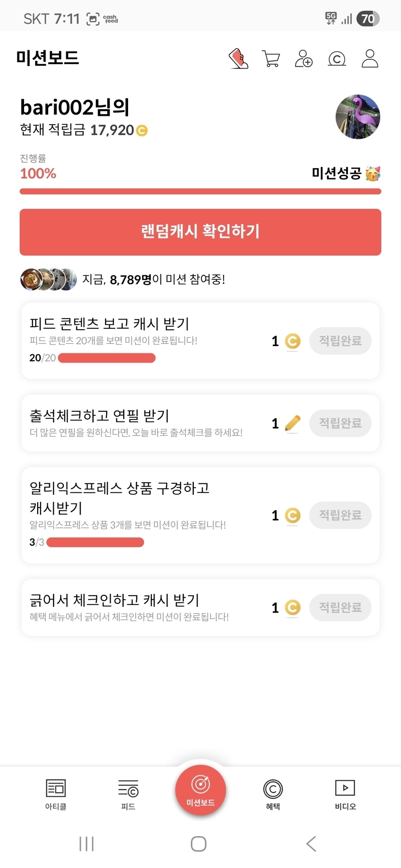Tap the flamingo profile picture
Image resolution: width=401 pixels, height=868 pixels.
click(x=358, y=117)
